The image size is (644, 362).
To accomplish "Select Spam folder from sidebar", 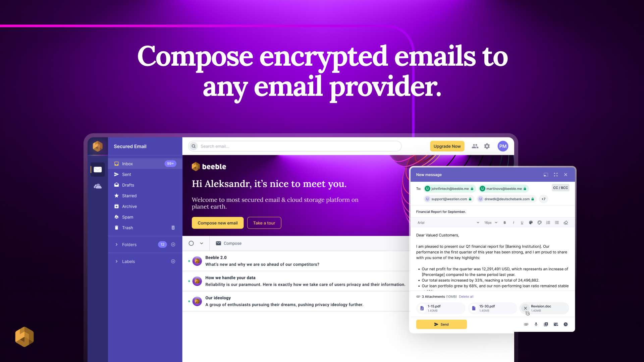I will point(128,217).
